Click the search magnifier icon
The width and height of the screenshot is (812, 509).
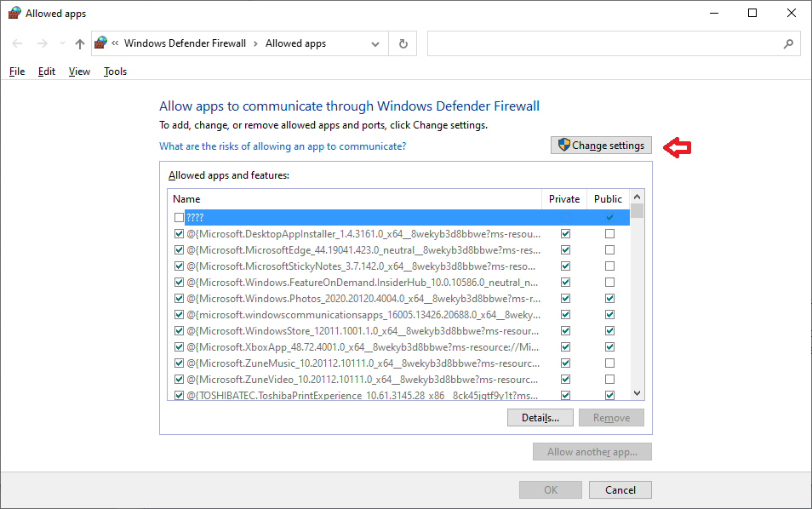click(x=788, y=44)
